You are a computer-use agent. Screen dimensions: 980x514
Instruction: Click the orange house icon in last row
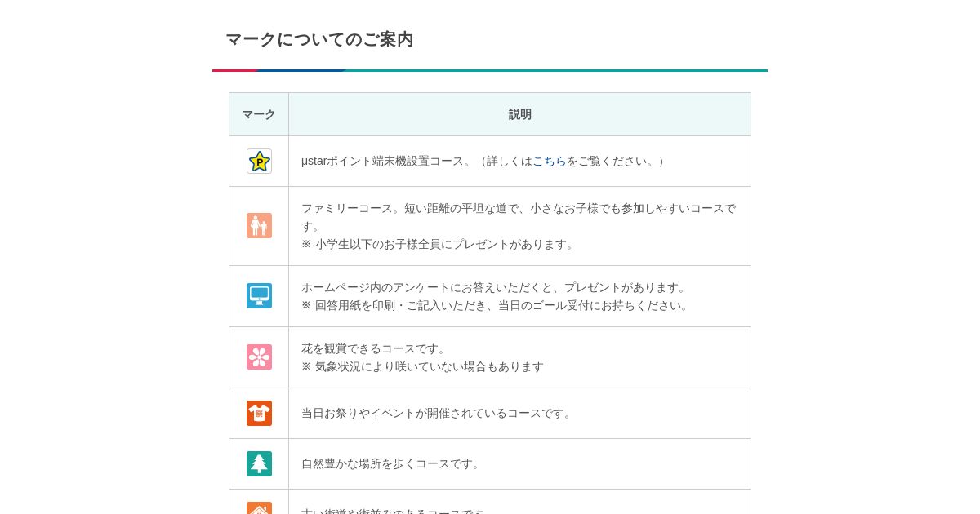pos(259,508)
